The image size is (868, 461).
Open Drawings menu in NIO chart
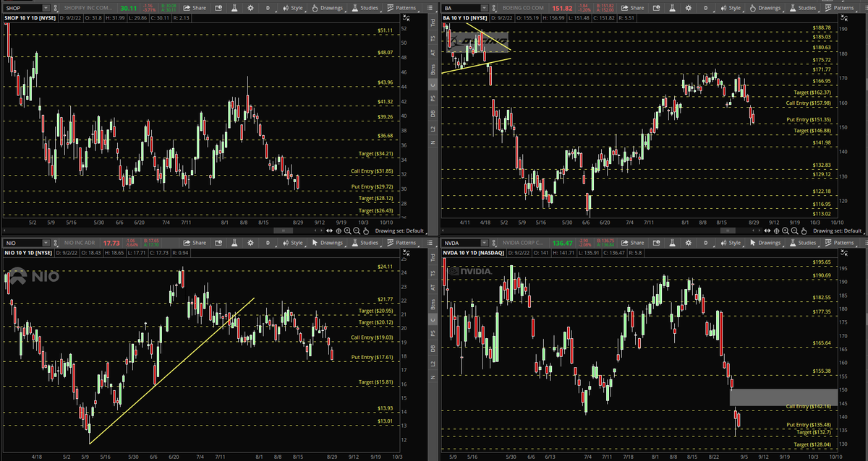[x=327, y=243]
